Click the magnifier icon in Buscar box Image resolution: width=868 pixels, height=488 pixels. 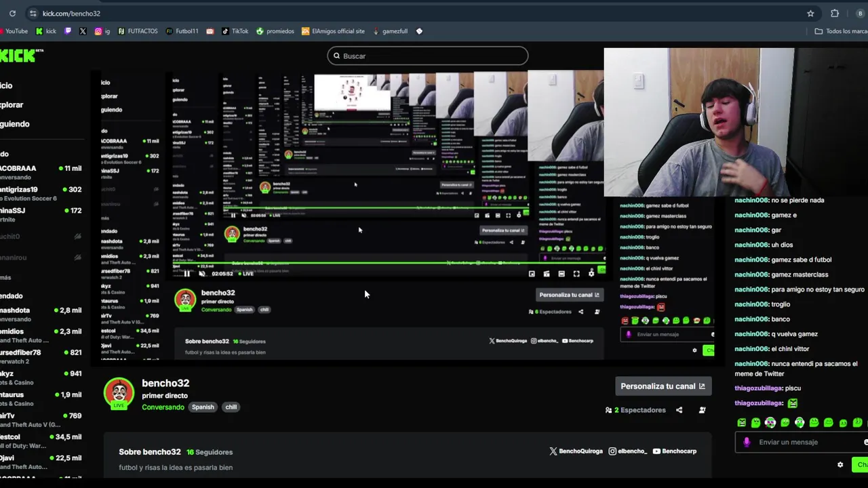point(336,56)
